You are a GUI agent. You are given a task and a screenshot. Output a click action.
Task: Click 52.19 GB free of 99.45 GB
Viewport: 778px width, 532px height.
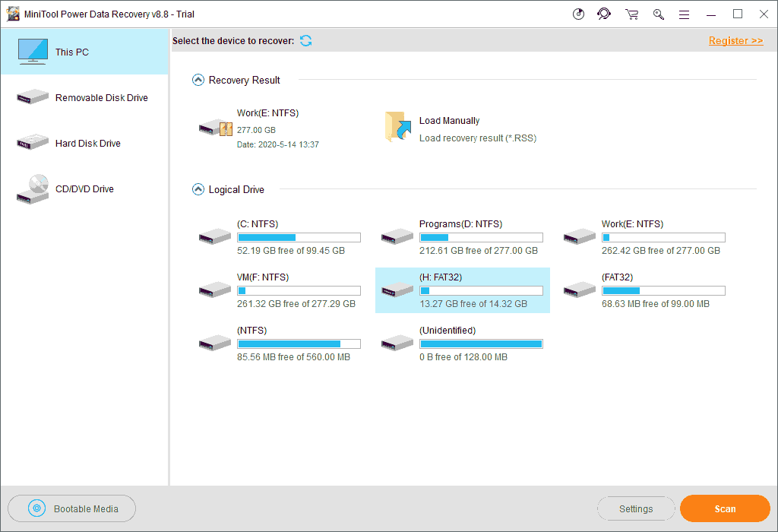(291, 251)
